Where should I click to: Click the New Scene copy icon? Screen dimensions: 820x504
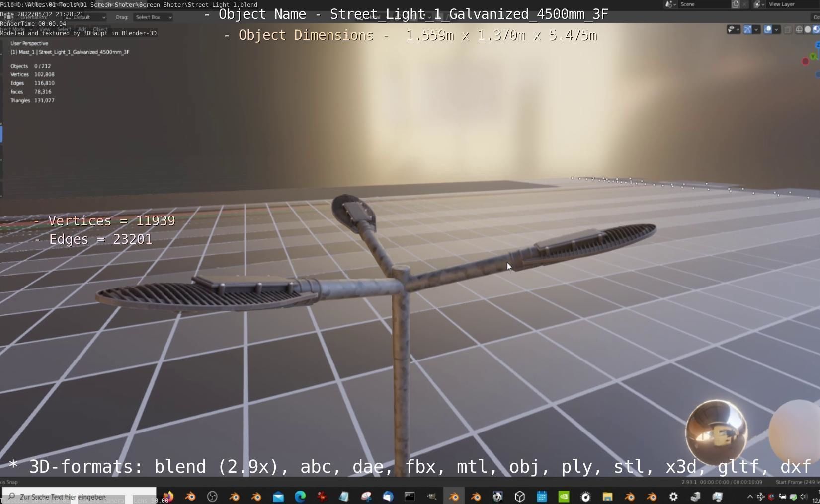click(736, 4)
